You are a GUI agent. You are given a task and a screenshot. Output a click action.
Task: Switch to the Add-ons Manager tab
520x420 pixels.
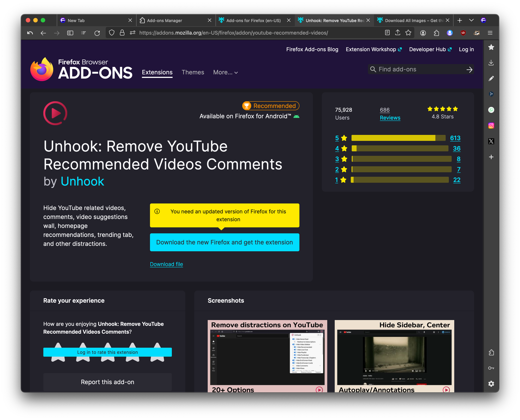pyautogui.click(x=175, y=20)
